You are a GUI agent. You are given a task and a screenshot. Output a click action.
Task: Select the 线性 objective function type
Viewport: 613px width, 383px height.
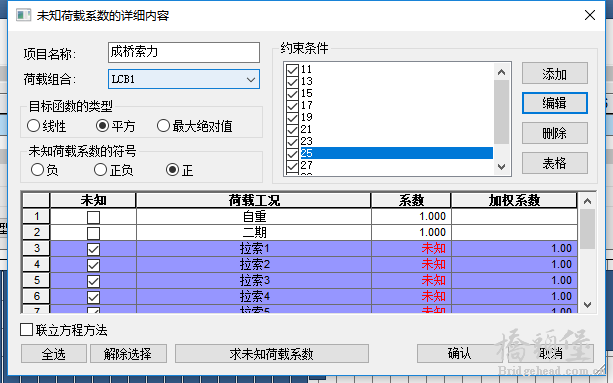(x=34, y=126)
